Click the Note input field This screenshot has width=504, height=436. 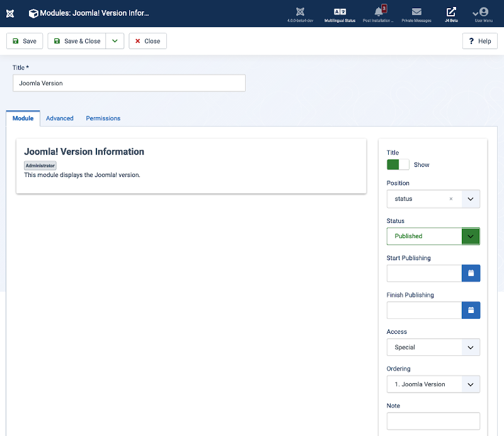(433, 422)
